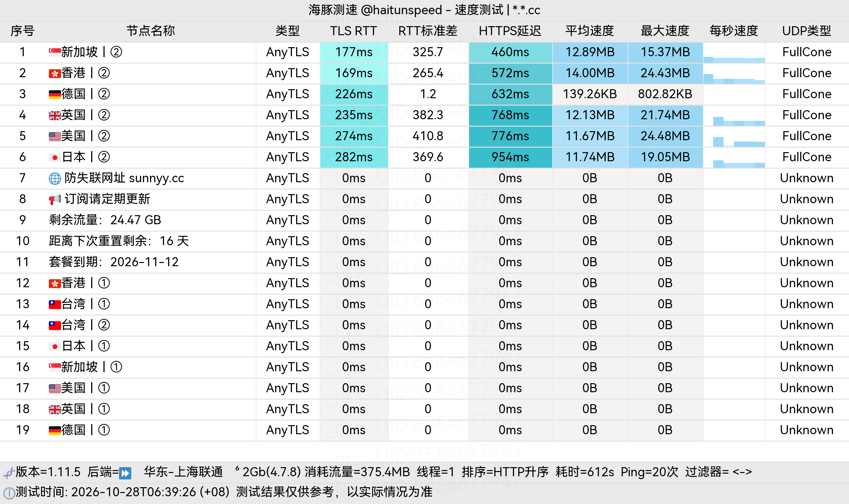Screen dimensions: 849x504
Task: Click the 177ms TLS RTT cell
Action: [x=354, y=52]
